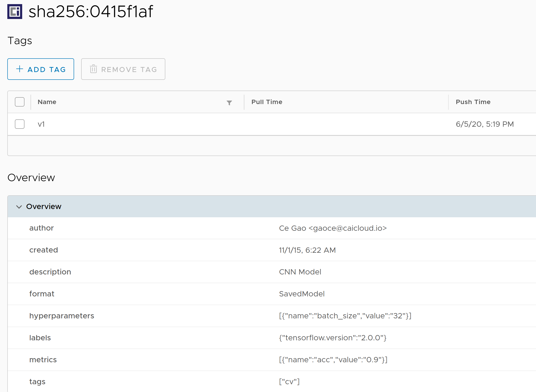Click the labels tensorflow.version value
Image resolution: width=536 pixels, height=392 pixels.
pos(333,338)
